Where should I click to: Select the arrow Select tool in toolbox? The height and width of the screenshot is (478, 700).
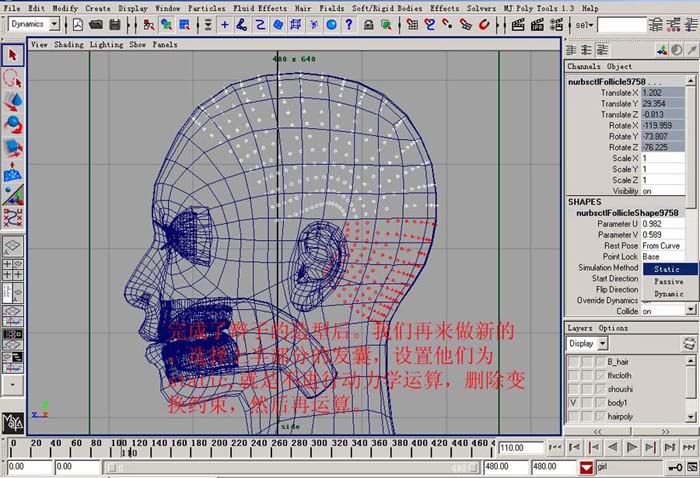click(12, 55)
